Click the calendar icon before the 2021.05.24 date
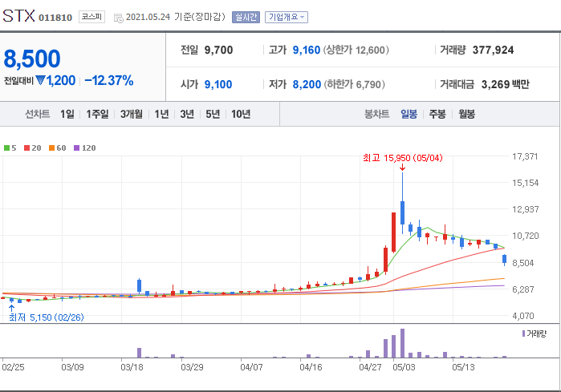The width and height of the screenshot is (561, 392). pyautogui.click(x=119, y=18)
